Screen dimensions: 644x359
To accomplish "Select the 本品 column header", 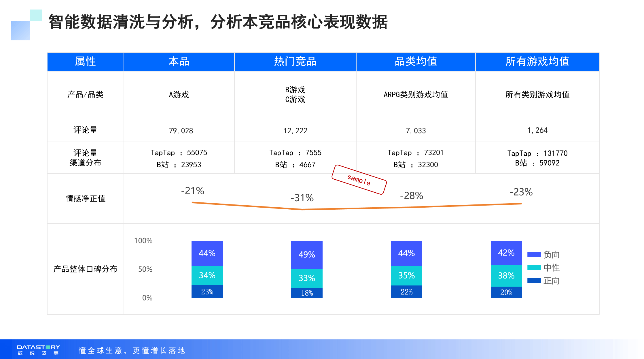I will pos(179,61).
